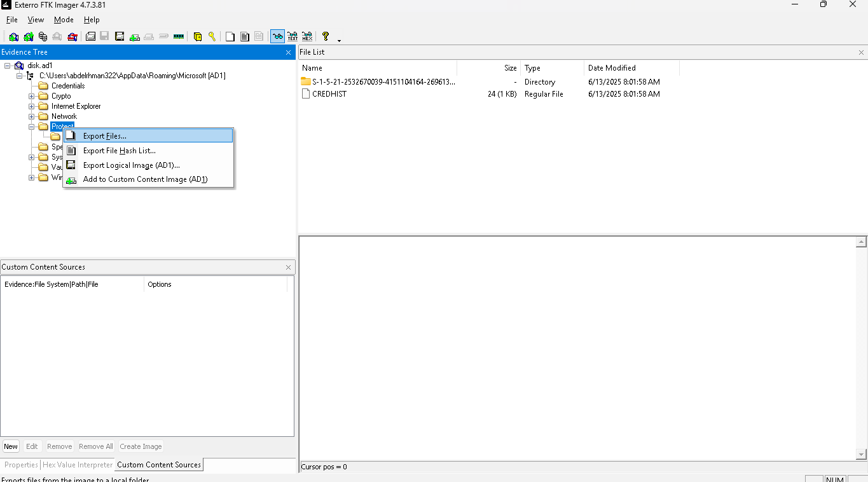The height and width of the screenshot is (482, 868).
Task: Switch to the Hex Value Interpreter tab
Action: click(x=78, y=465)
